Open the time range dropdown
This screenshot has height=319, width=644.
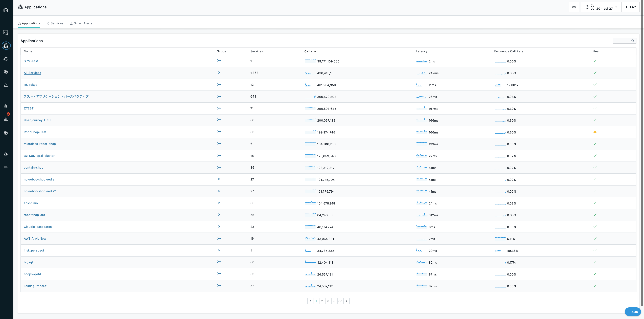pos(601,7)
